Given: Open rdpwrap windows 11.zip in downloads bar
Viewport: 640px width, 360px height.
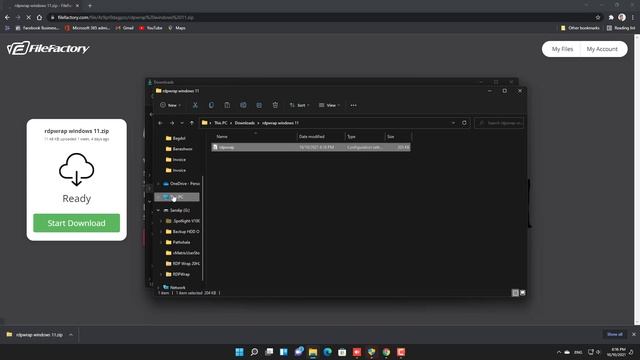Looking at the screenshot, I should [x=36, y=335].
